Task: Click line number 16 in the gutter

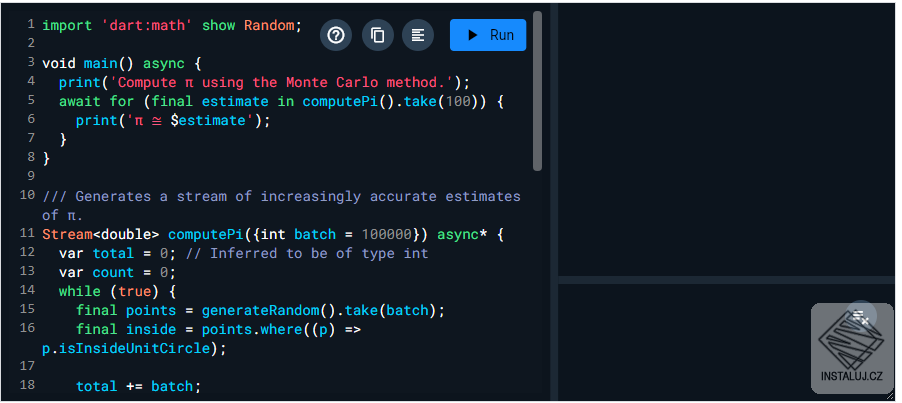Action: tap(28, 328)
